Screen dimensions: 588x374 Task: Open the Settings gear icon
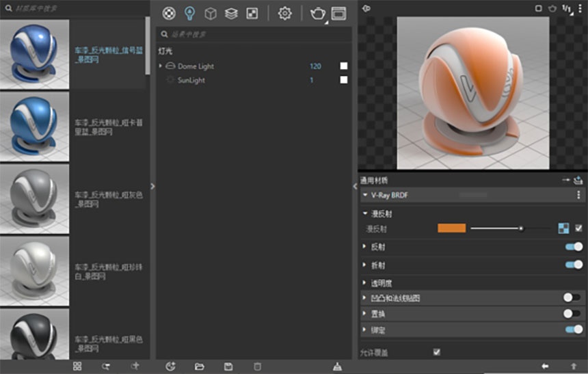point(284,14)
